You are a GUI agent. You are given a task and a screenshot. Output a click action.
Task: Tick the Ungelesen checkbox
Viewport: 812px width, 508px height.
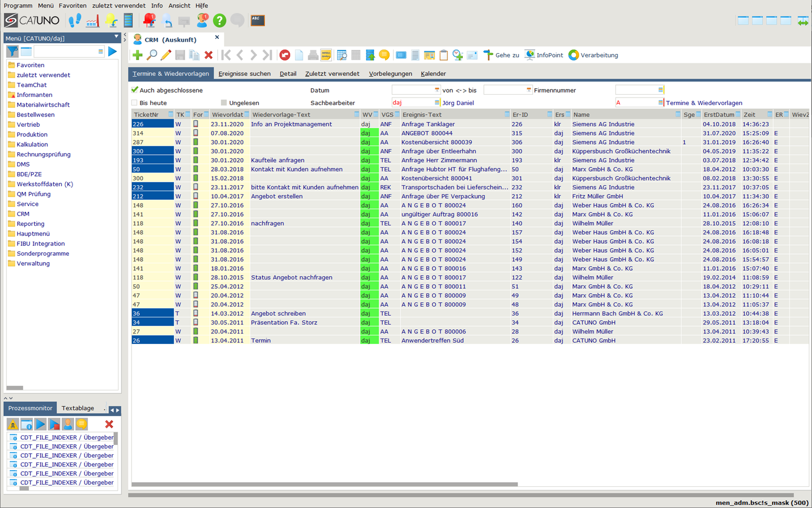[224, 103]
